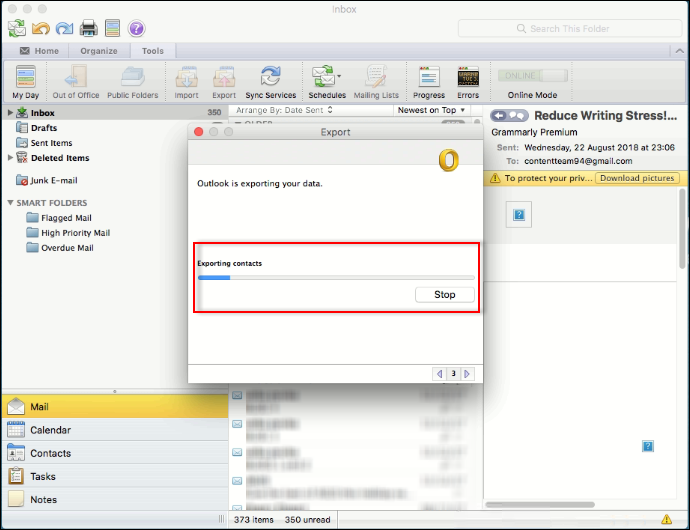Switch to the Tools tab
The image size is (690, 530).
[153, 51]
